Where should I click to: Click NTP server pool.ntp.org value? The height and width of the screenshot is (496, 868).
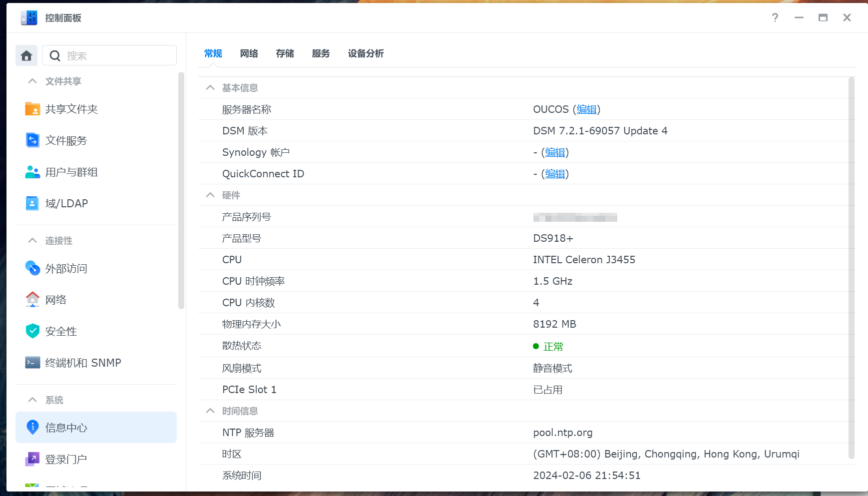pos(563,433)
